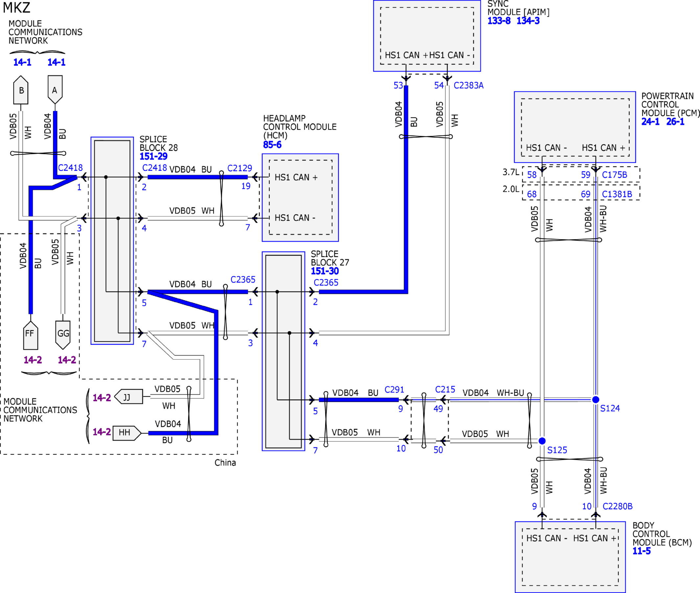Image resolution: width=700 pixels, height=593 pixels.
Task: Open page reference 134-3 for SYNC module
Action: [x=528, y=21]
